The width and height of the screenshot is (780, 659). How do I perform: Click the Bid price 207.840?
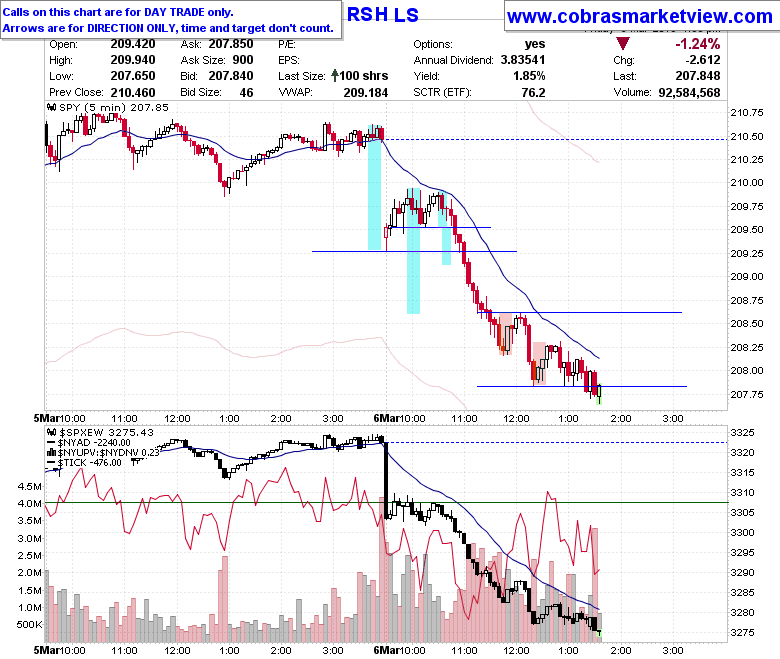coord(231,76)
